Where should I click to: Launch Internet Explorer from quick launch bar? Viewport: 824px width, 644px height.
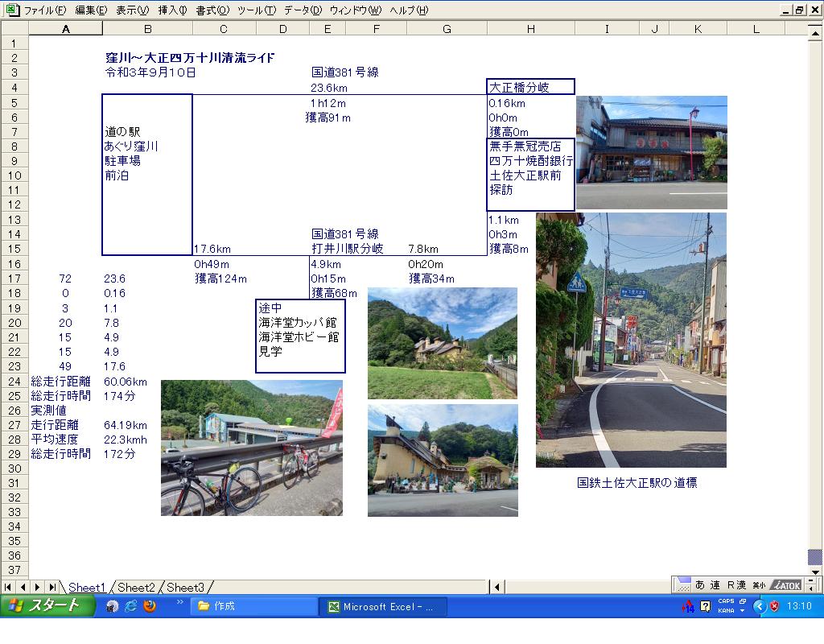[x=130, y=607]
